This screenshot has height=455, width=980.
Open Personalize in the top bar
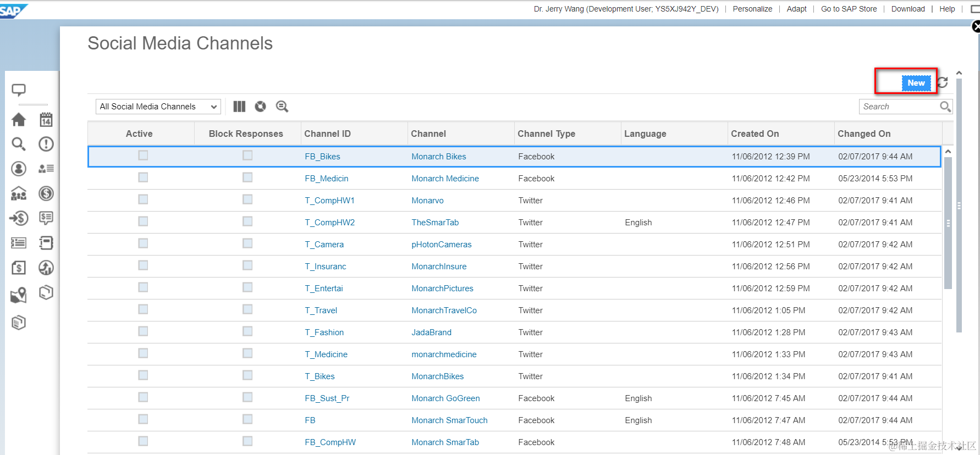click(x=752, y=9)
